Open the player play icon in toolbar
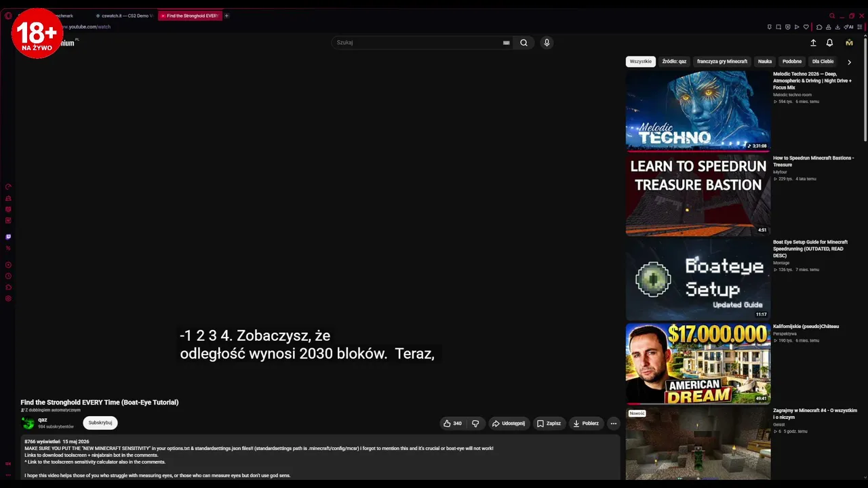 point(797,27)
